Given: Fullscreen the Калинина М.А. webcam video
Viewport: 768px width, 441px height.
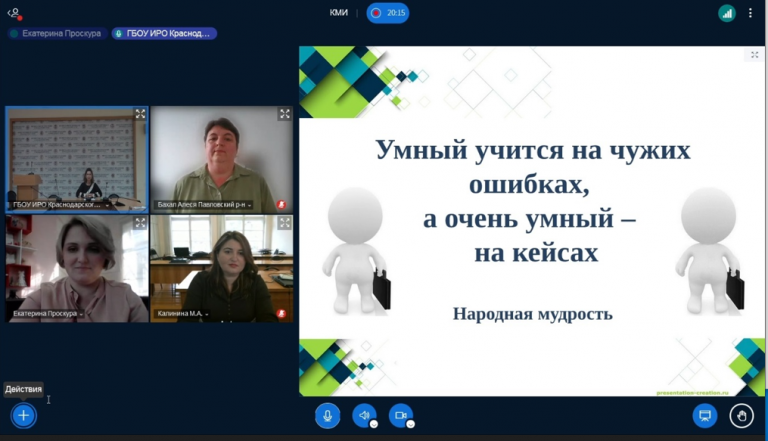Looking at the screenshot, I should click(284, 223).
